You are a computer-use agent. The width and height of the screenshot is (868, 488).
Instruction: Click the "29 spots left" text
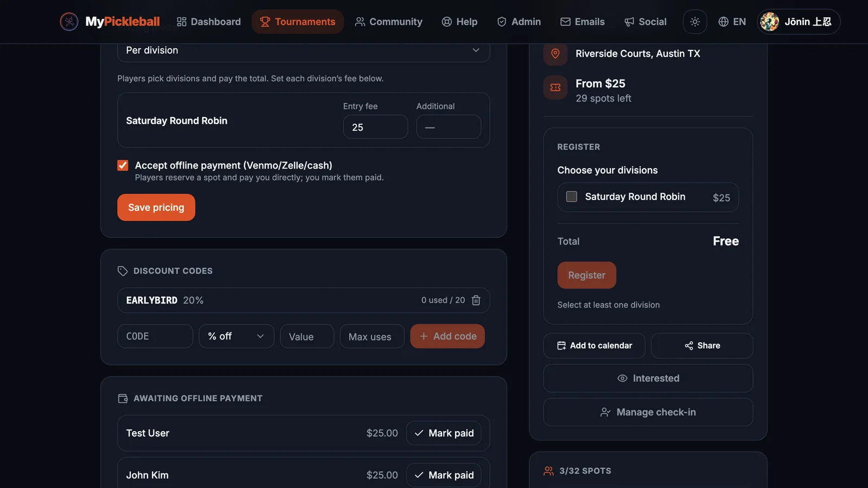tap(603, 99)
